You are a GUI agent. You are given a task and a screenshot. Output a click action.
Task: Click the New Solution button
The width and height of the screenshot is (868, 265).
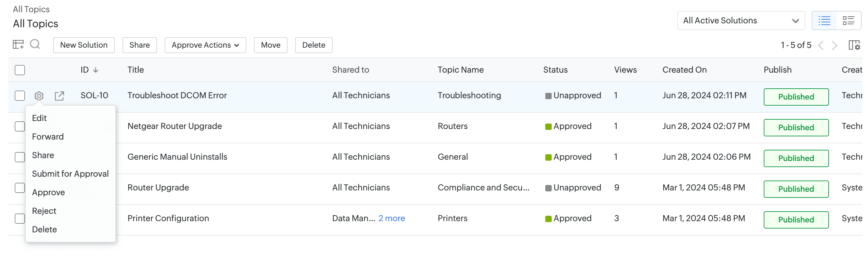[83, 45]
